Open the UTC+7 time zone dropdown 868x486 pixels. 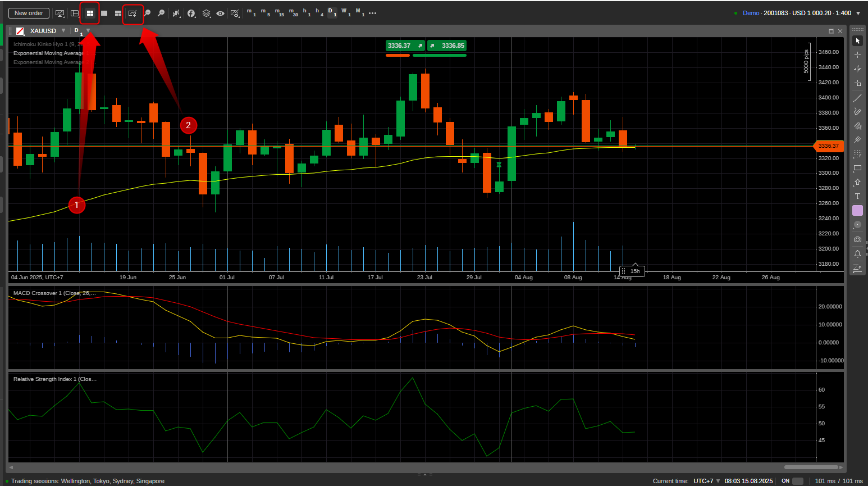tap(707, 481)
